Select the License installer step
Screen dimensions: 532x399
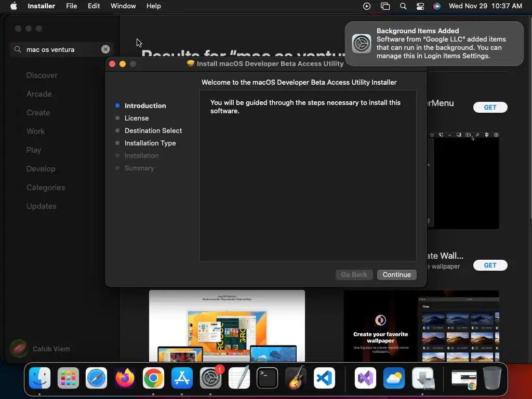click(137, 118)
